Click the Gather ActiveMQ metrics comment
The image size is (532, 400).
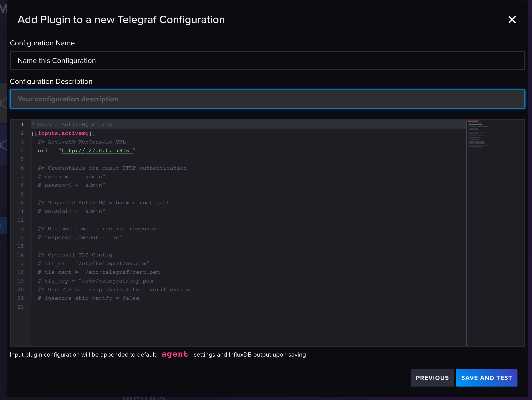click(73, 124)
